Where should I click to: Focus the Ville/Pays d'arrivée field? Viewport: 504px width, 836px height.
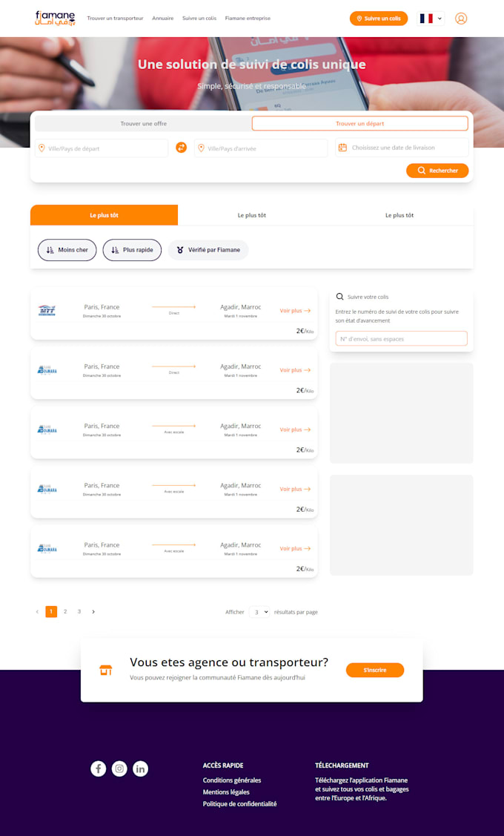tap(261, 148)
